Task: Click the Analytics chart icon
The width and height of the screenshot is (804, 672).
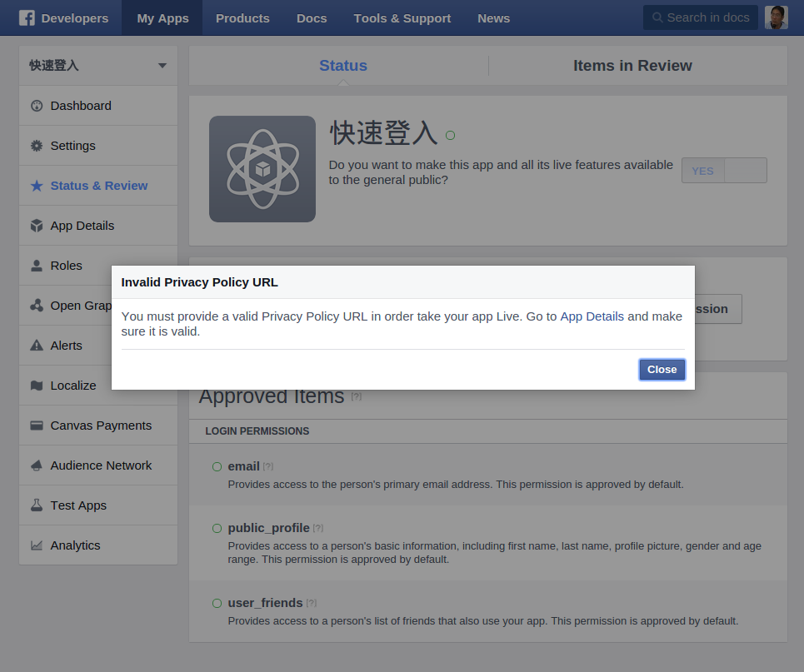Action: [x=37, y=545]
